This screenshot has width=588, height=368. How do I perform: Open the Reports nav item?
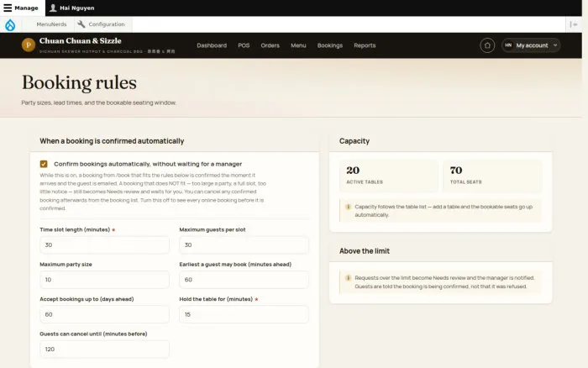365,45
